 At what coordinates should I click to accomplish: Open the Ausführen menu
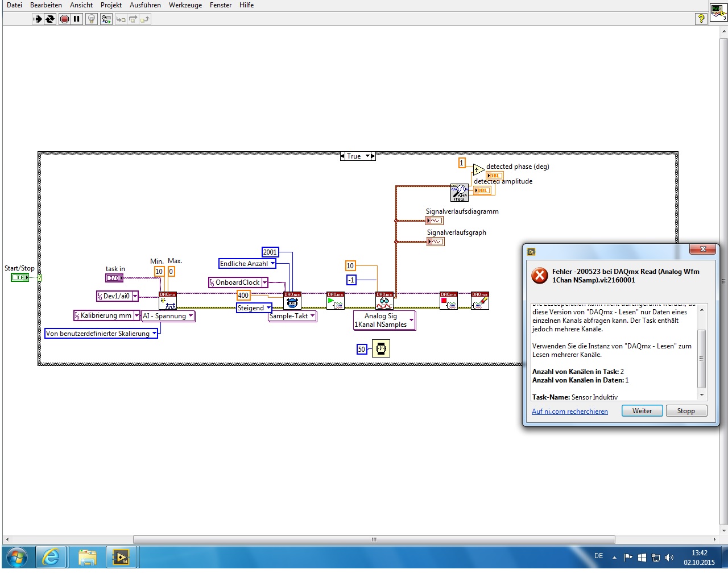(145, 5)
